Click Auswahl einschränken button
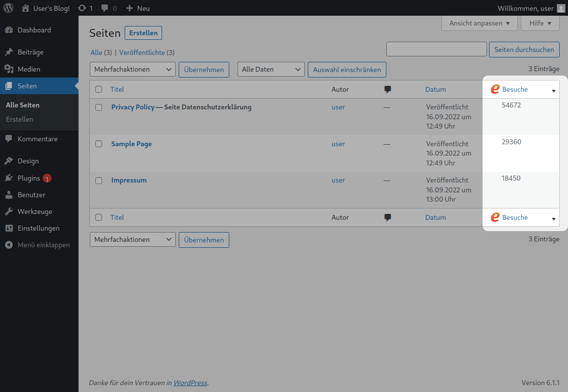The width and height of the screenshot is (568, 392). coord(347,70)
